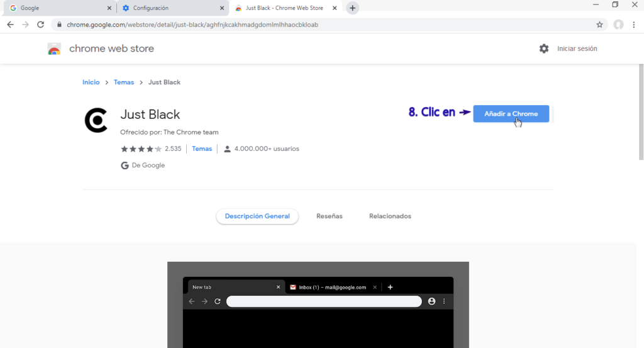Close the Configuración tab
The width and height of the screenshot is (644, 348).
click(221, 8)
